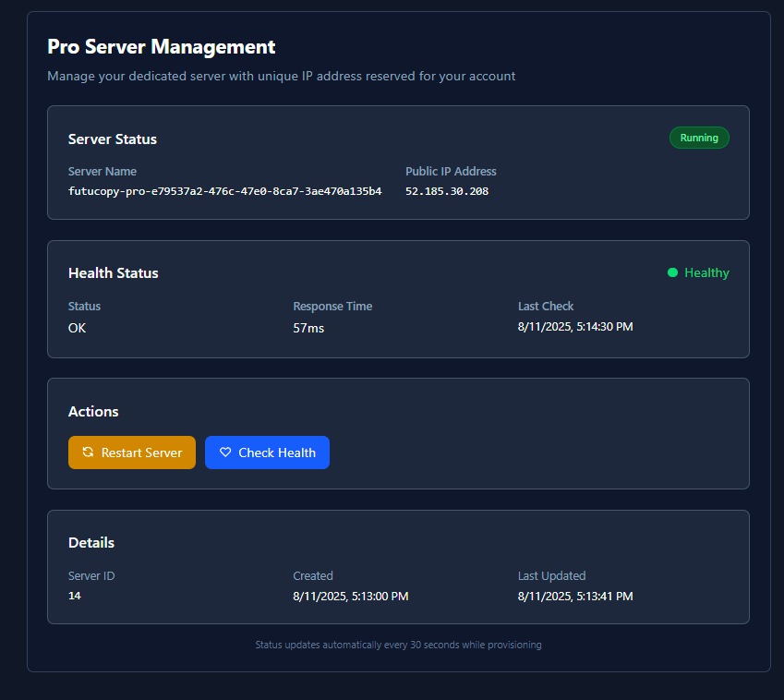Click the Restart Server button
Image resolution: width=784 pixels, height=700 pixels.
[131, 453]
